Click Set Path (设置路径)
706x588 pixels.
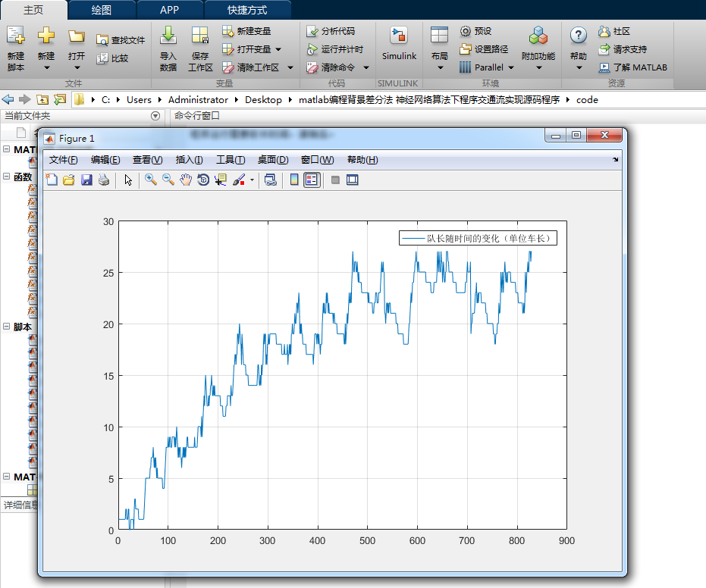pos(484,49)
